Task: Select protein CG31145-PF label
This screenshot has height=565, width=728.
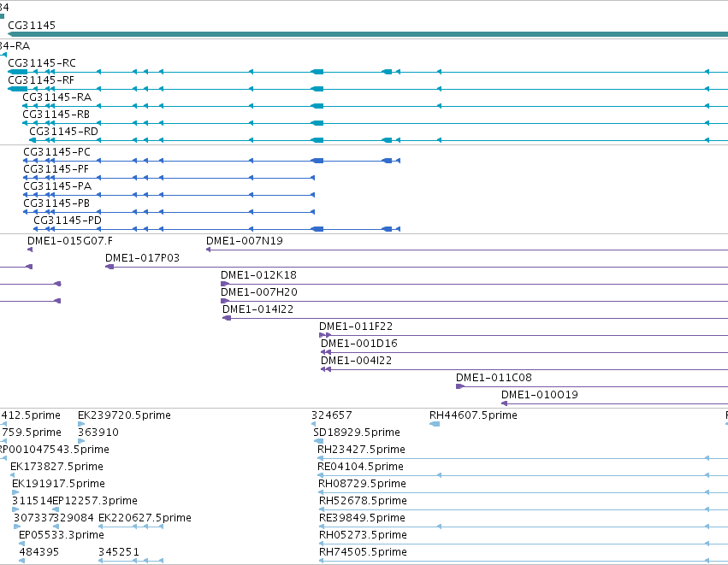Action: click(56, 169)
